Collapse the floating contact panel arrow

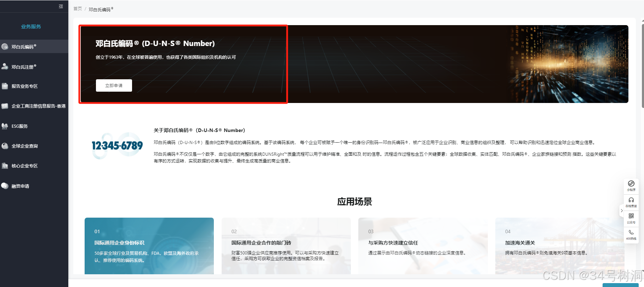coord(621,211)
